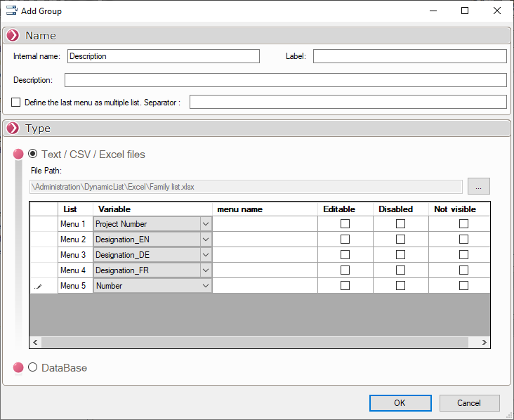
Task: Expand the Designation_DE variable dropdown
Action: [205, 255]
